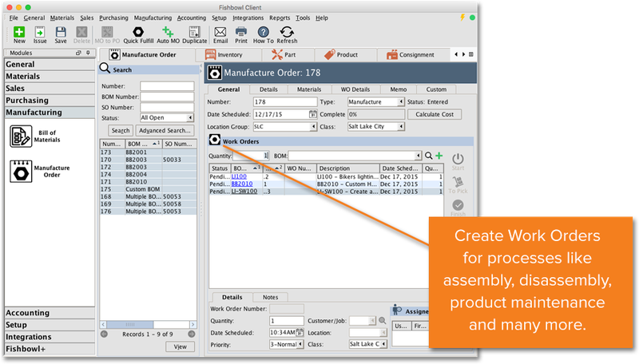Save the manufacture order
The image size is (639, 364).
pyautogui.click(x=61, y=34)
